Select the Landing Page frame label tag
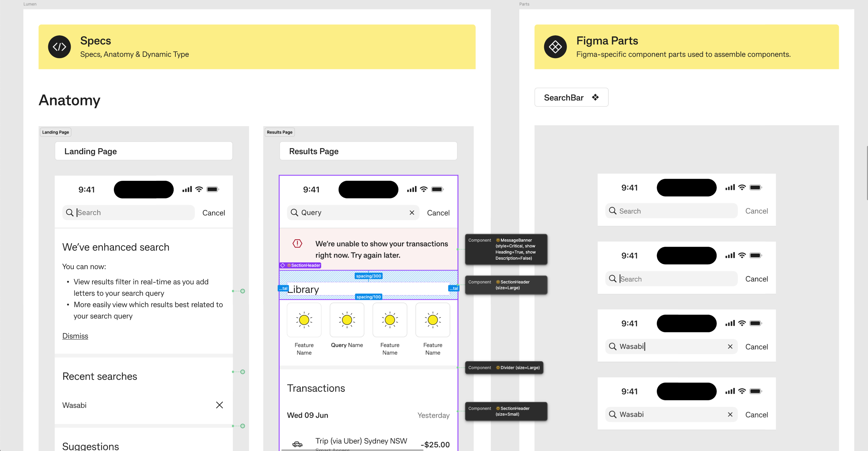The width and height of the screenshot is (868, 451). 55,132
